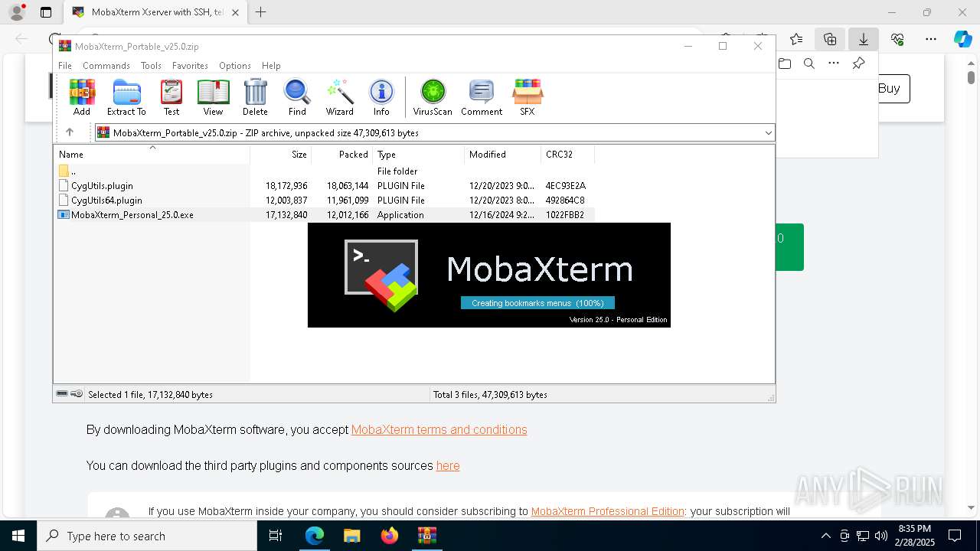Select the CygUtils64.plugin file
The height and width of the screenshot is (551, 980).
(x=324, y=201)
